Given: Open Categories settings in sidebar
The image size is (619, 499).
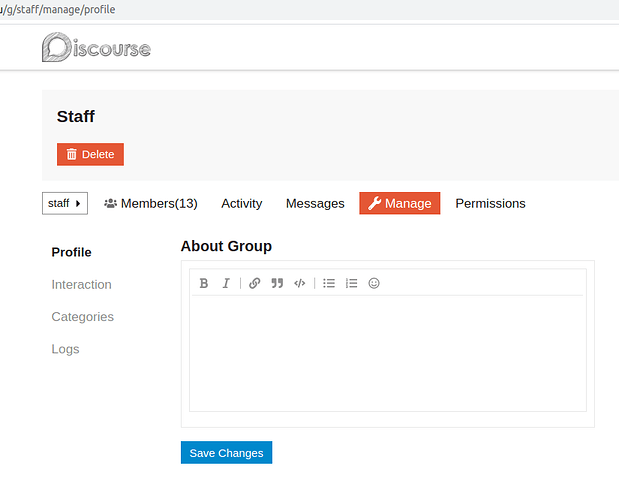Looking at the screenshot, I should click(83, 317).
